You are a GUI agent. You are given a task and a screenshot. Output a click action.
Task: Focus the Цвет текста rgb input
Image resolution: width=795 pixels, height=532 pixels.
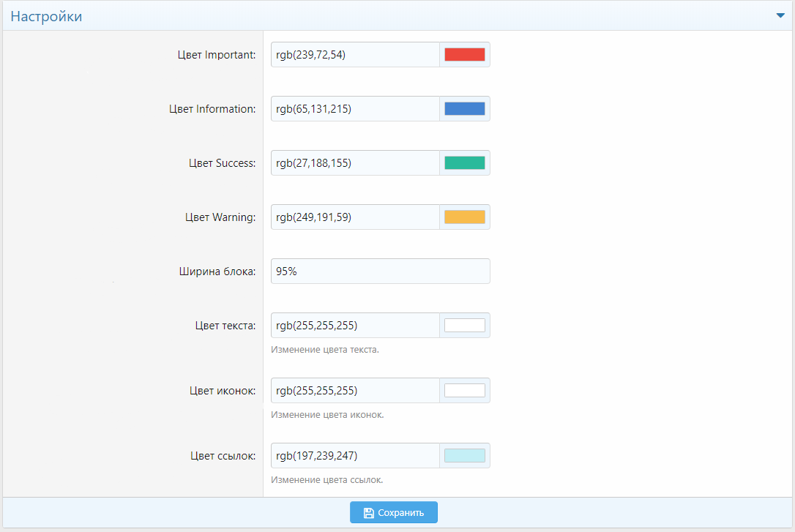click(x=355, y=326)
